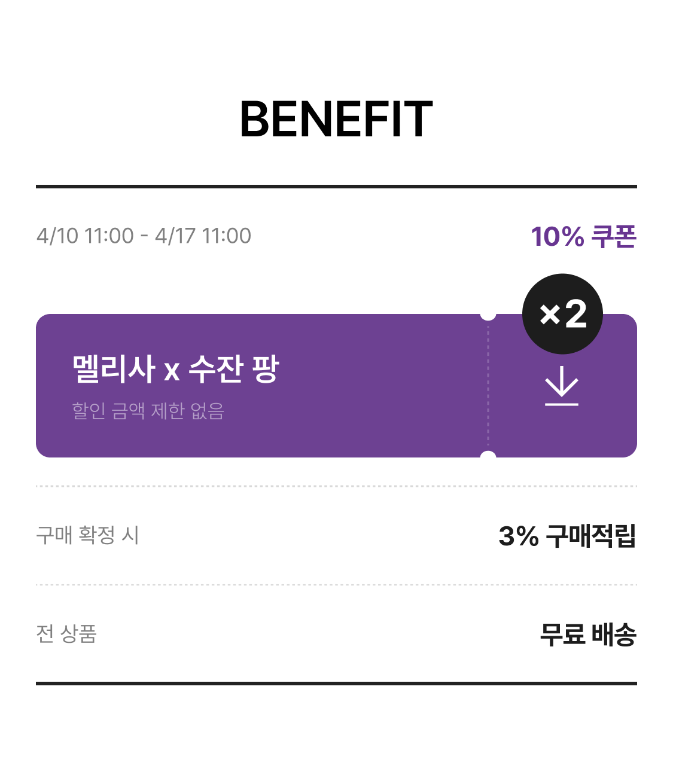673x784 pixels.
Task: Click the 할인 금액 제한 없음 subtitle
Action: (x=148, y=411)
